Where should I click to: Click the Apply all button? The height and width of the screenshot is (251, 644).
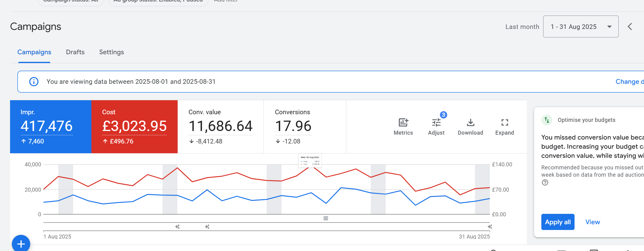click(x=557, y=222)
